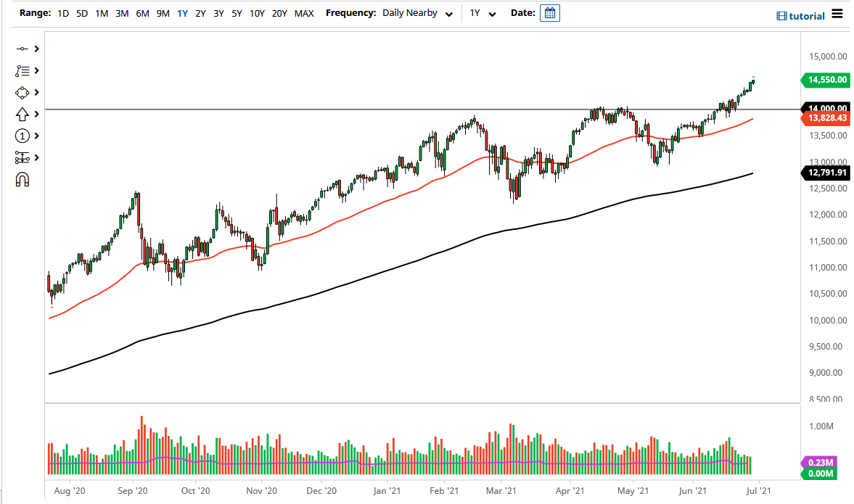Set chart range to MAX
Screen dimensions: 854x504
point(305,13)
